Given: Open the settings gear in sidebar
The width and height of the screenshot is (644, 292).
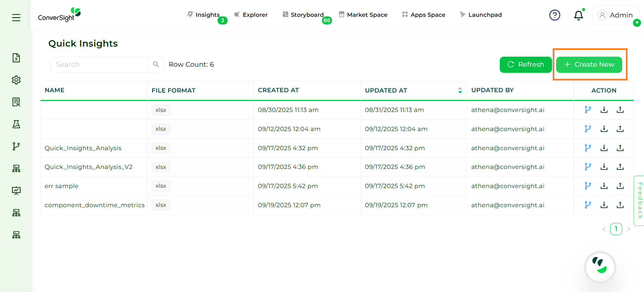Looking at the screenshot, I should (16, 80).
